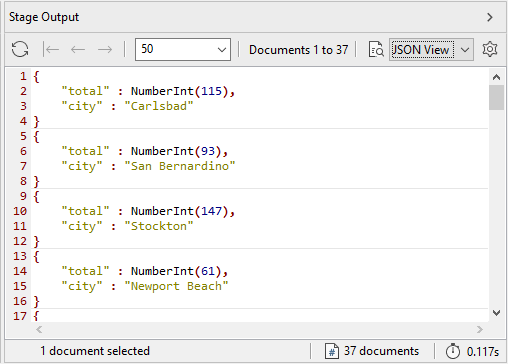The image size is (508, 364).
Task: Open the settings gear icon
Action: [x=490, y=49]
